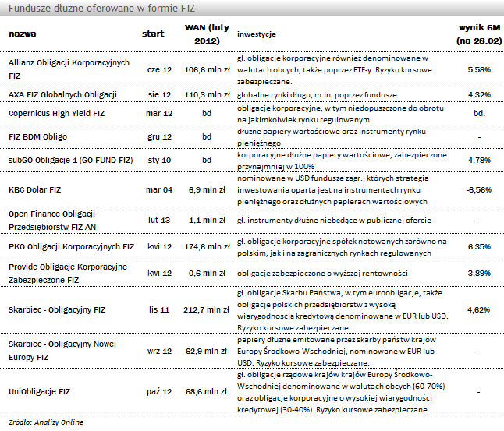The height and width of the screenshot is (431, 504).
Task: Click start date 'cze 12'
Action: [x=159, y=69]
